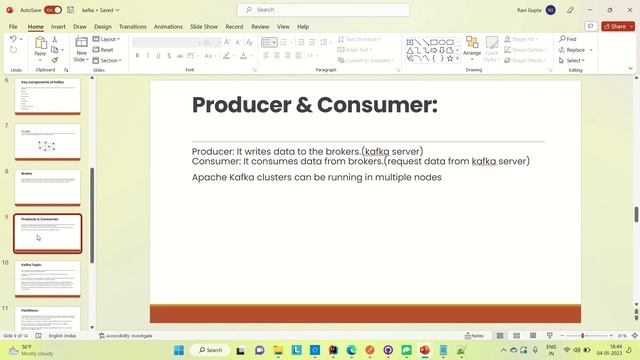This screenshot has height=360, width=640.
Task: Toggle left text alignment
Action: [267, 56]
